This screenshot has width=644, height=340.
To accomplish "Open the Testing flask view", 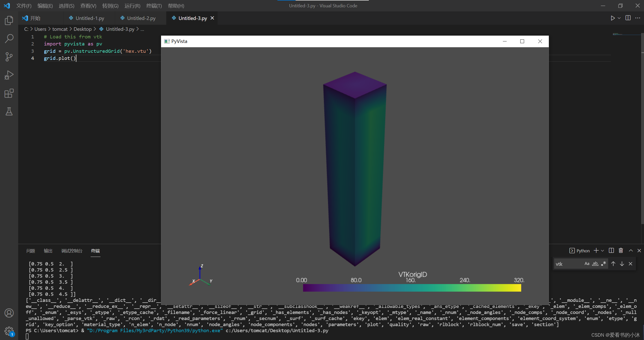I will pos(9,111).
